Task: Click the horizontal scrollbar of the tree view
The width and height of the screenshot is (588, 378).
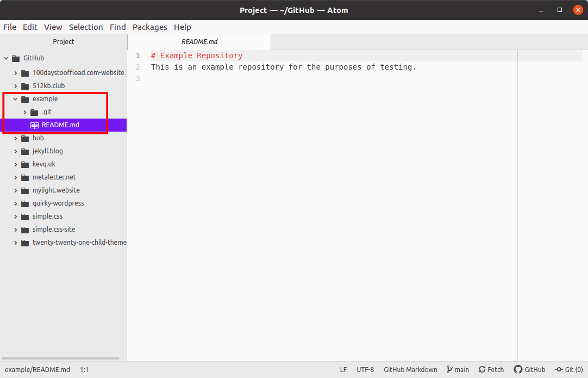Action: point(60,358)
